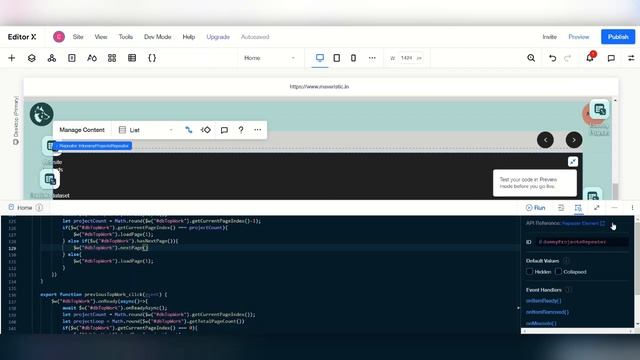The width and height of the screenshot is (640, 360).
Task: Open help question mark in repeater toolbar
Action: click(x=241, y=130)
